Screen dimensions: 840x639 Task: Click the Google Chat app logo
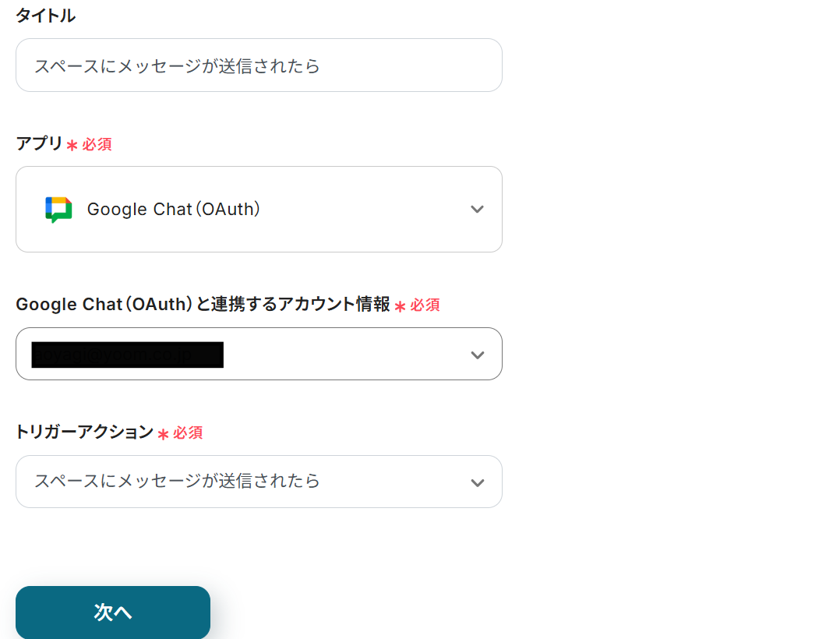(58, 210)
